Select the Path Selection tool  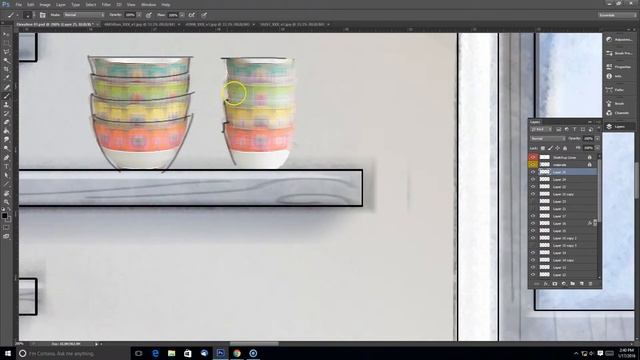[x=7, y=175]
